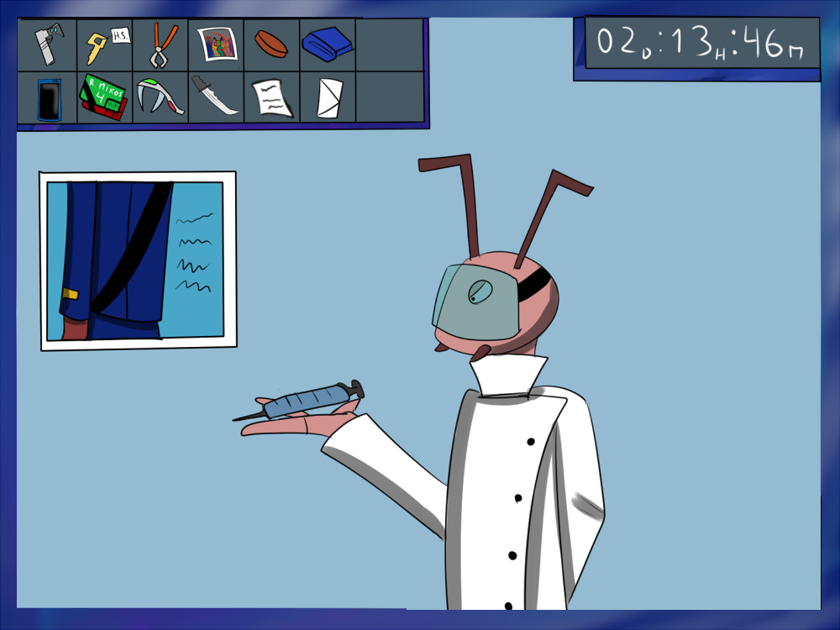Viewport: 840px width, 630px height.
Task: Select the brown round disc item
Action: point(271,44)
